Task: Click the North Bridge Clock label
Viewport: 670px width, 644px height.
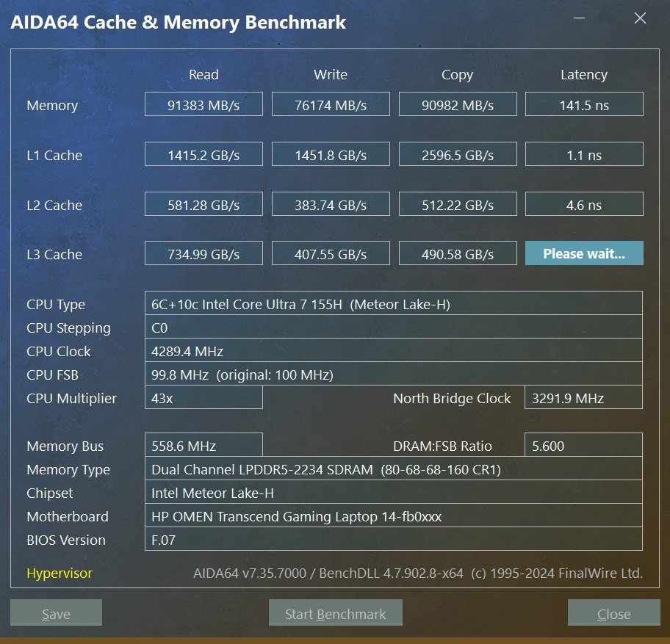Action: (x=452, y=399)
